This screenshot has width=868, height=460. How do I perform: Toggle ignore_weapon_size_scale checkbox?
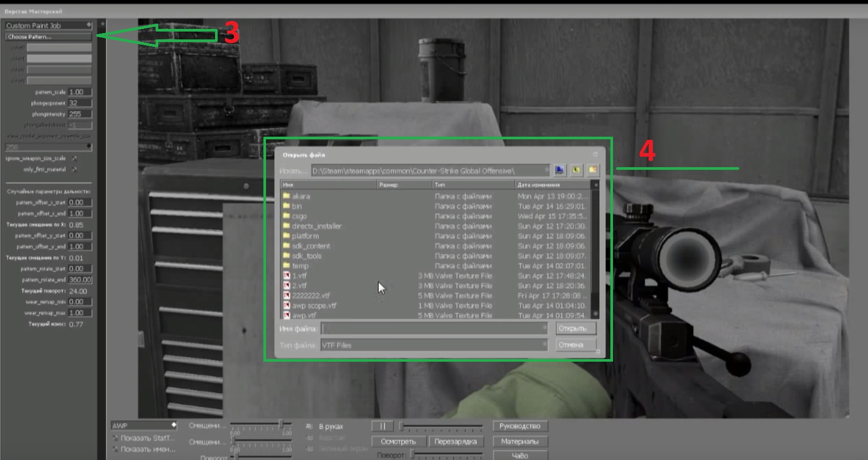point(74,158)
